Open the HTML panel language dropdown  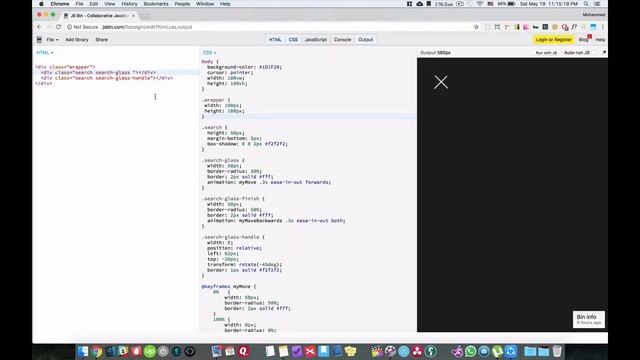[x=44, y=53]
